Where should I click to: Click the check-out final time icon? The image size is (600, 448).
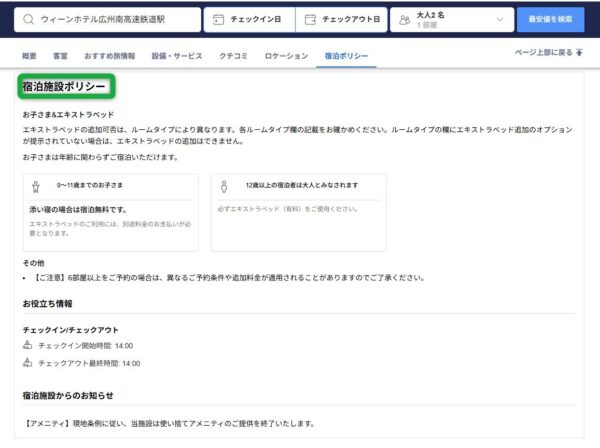pos(28,363)
